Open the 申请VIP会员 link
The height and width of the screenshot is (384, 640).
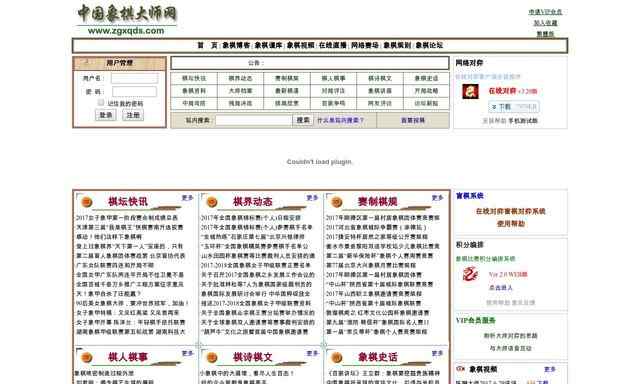click(545, 12)
